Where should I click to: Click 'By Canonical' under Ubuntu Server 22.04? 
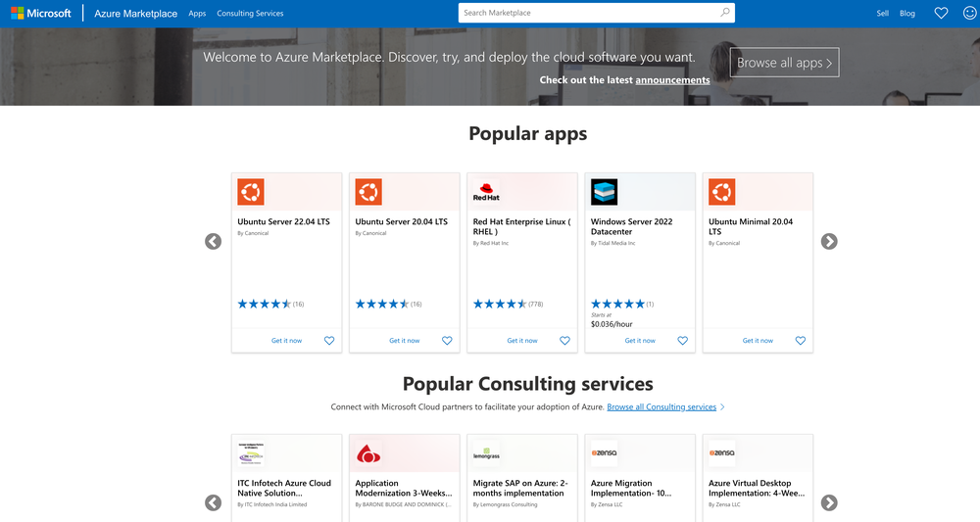click(x=253, y=233)
